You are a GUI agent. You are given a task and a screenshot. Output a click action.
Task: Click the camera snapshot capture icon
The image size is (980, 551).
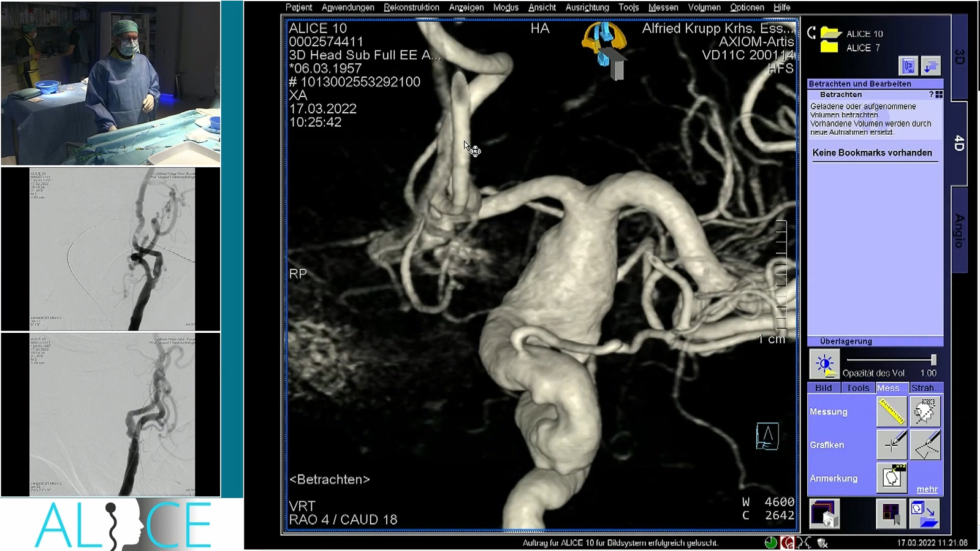click(x=824, y=514)
